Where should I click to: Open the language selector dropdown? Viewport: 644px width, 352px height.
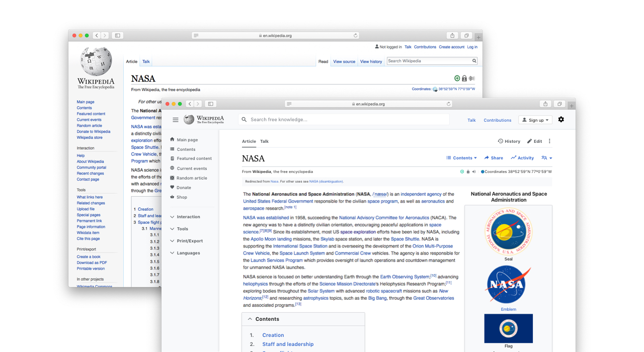546,157
